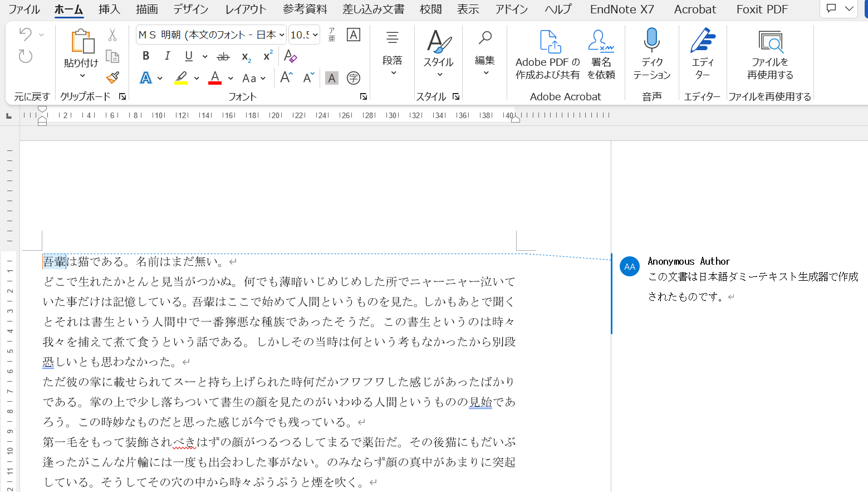Click the Anonymous Author comment text
868x492 pixels.
[753, 286]
